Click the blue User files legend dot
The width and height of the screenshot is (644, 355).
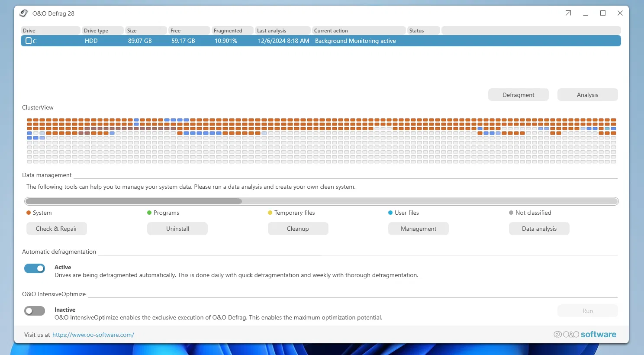390,213
